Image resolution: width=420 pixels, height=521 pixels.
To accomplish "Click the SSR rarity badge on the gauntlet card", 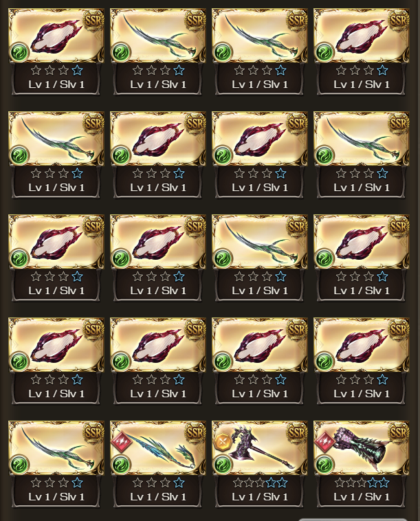I will tap(399, 432).
